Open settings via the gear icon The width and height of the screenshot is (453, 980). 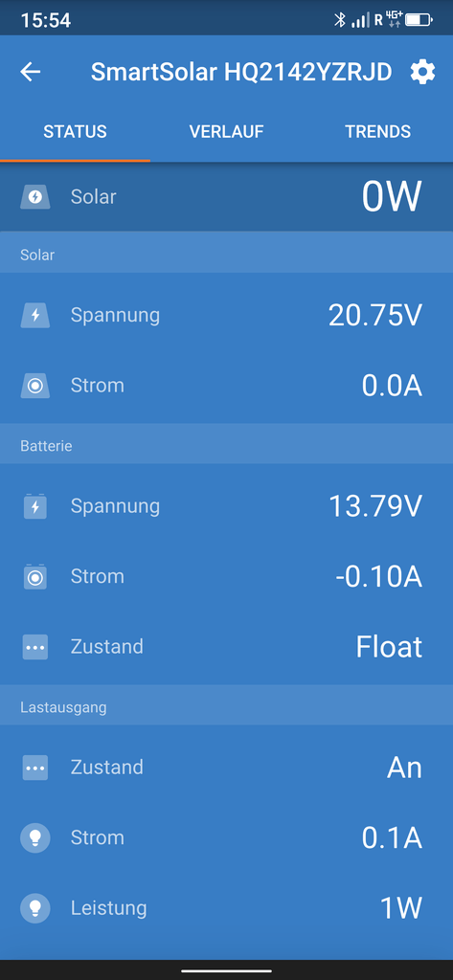click(422, 73)
